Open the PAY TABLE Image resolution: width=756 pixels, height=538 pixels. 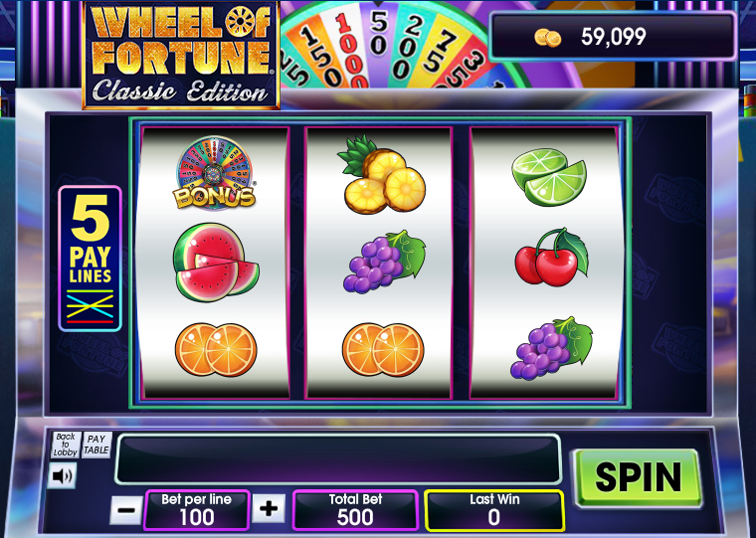click(96, 445)
